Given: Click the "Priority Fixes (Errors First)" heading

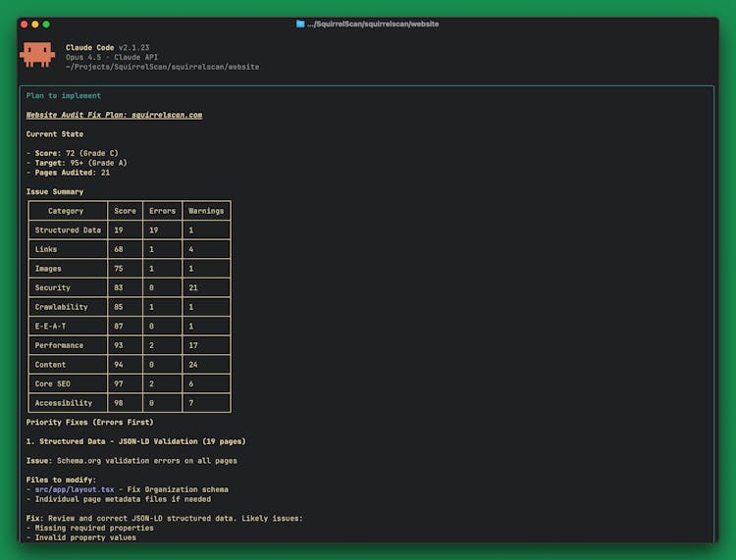Looking at the screenshot, I should (x=89, y=422).
